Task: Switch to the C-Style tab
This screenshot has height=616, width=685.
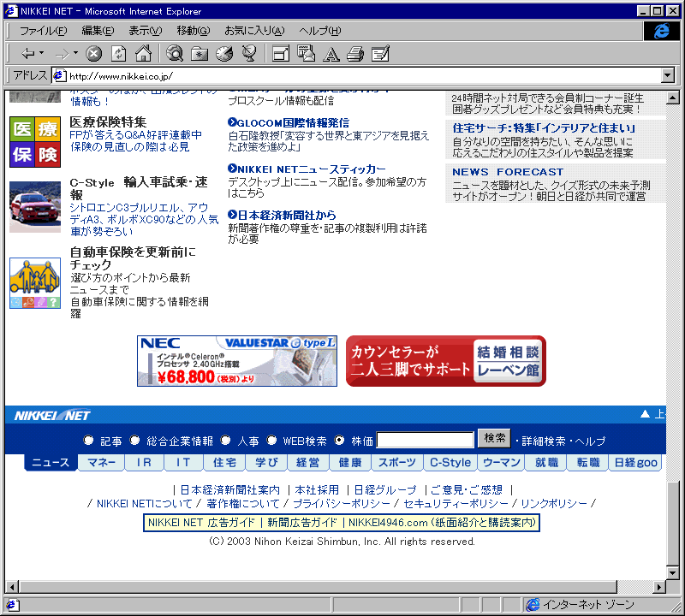Action: click(450, 463)
